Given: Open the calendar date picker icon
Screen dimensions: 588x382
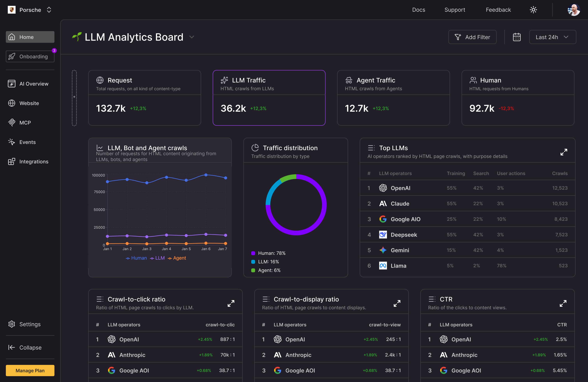Looking at the screenshot, I should 517,37.
